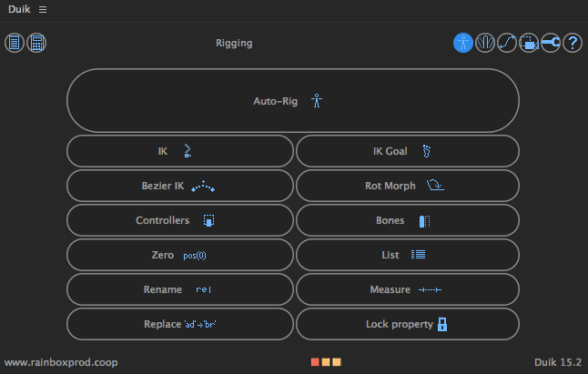Click the help question mark icon
This screenshot has height=374, width=588.
click(573, 43)
